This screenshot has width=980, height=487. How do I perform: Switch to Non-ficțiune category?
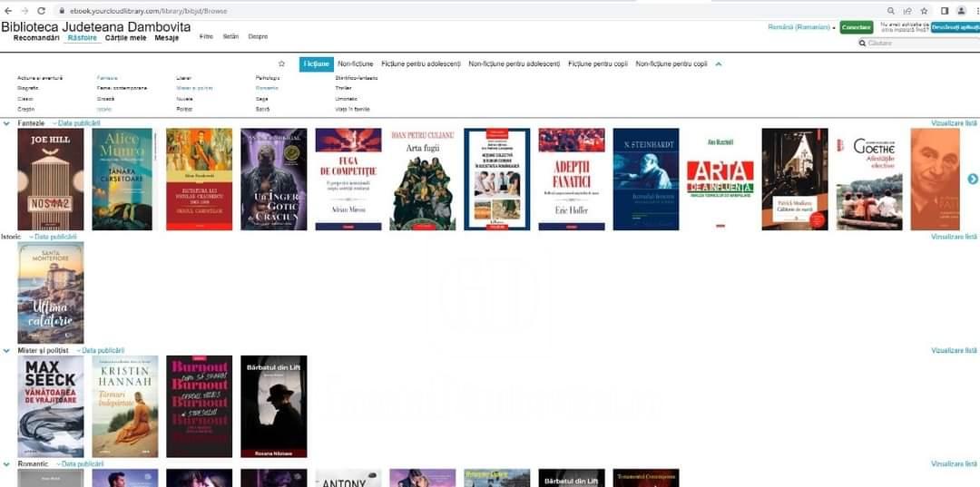pyautogui.click(x=356, y=63)
